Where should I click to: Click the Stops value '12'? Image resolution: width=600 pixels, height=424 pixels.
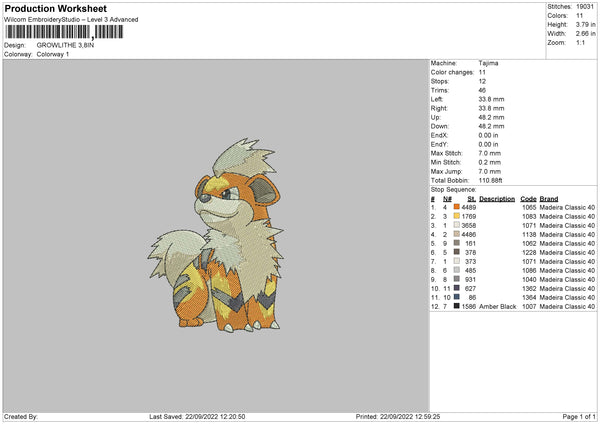coord(482,82)
